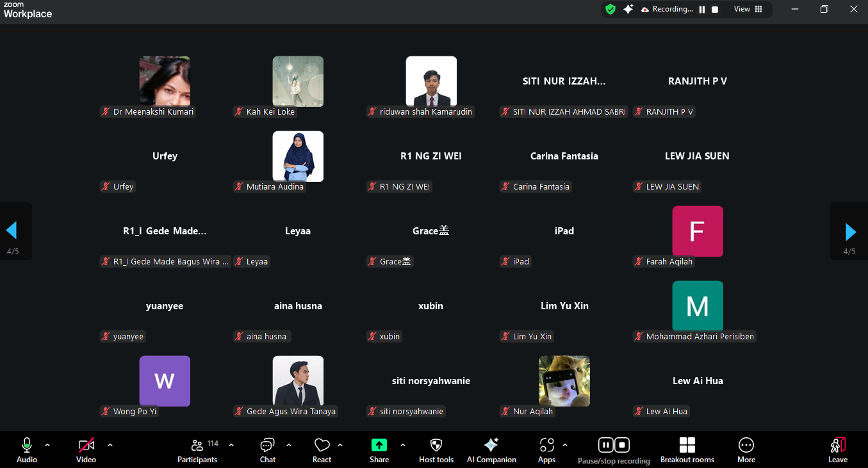Expand the Video options caret
The image size is (868, 468).
pos(110,445)
